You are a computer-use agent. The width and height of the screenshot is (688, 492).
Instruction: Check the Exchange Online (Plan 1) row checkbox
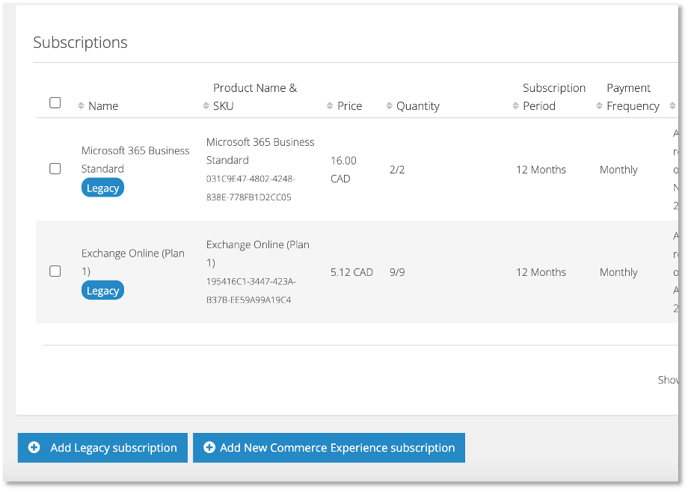coord(55,271)
